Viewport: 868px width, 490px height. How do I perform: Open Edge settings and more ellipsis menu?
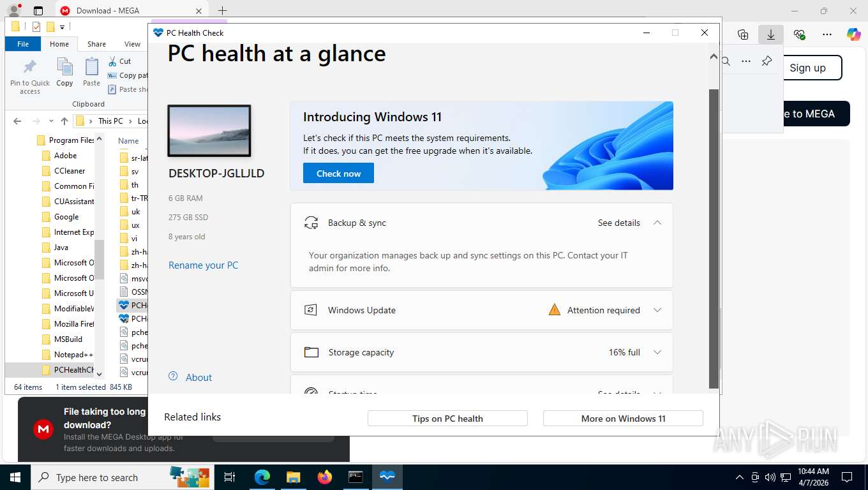(827, 34)
